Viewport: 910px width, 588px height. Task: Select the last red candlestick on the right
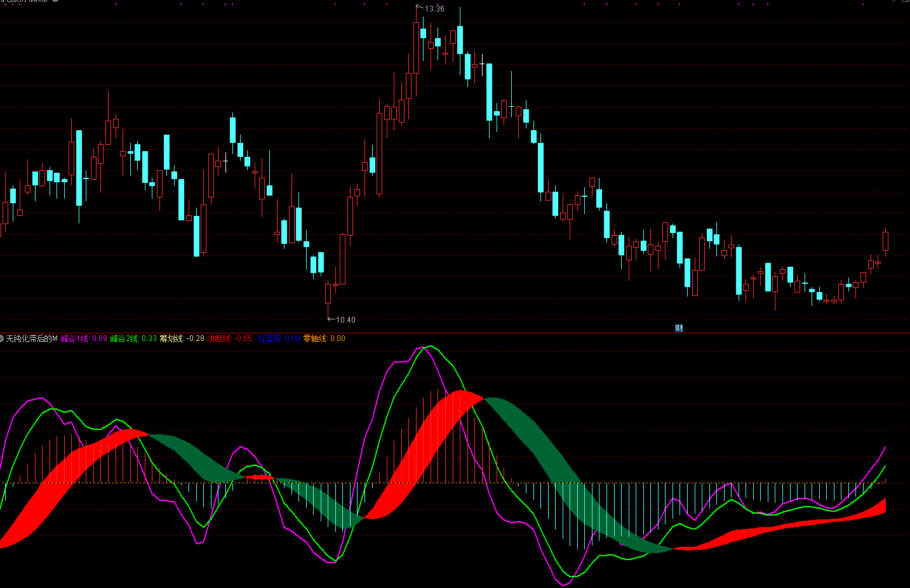click(885, 241)
